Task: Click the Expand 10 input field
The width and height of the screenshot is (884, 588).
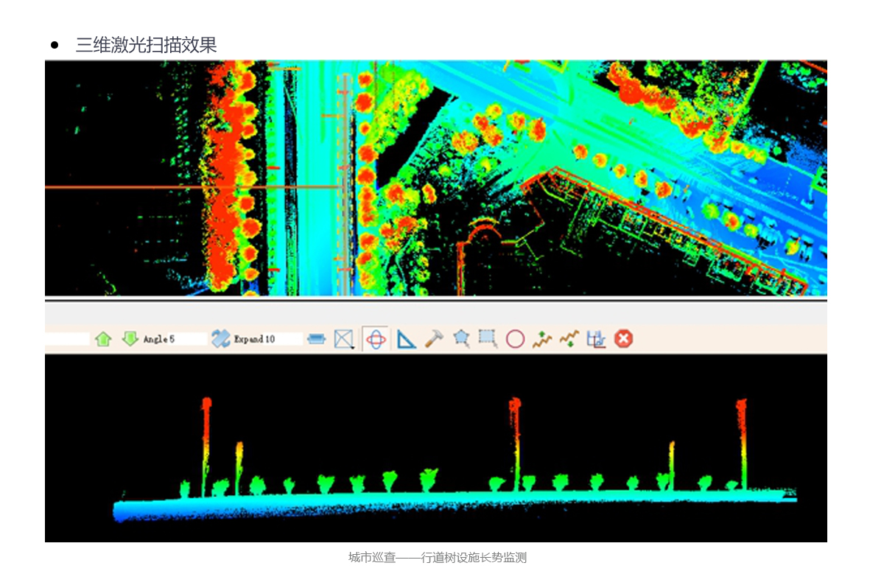Action: [x=267, y=339]
